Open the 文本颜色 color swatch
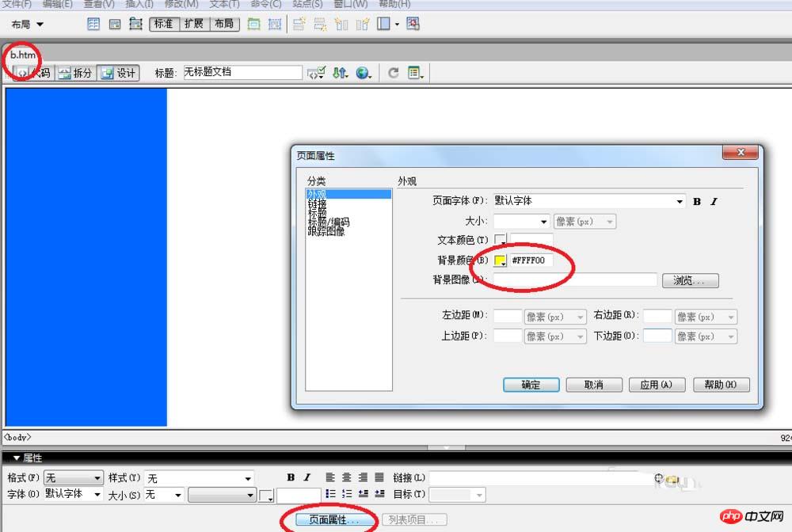Viewport: 792px width, 532px height. pos(500,240)
